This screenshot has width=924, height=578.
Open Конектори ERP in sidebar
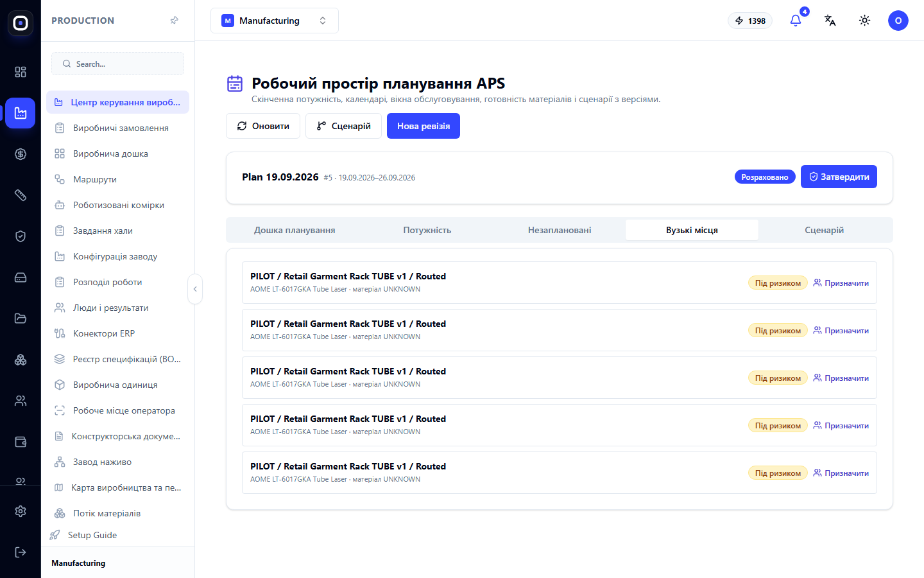point(117,333)
